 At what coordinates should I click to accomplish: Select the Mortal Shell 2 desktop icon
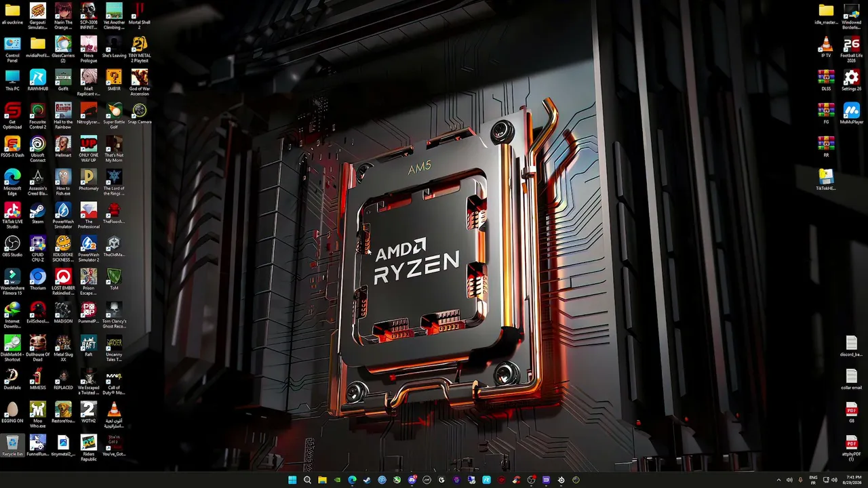140,16
